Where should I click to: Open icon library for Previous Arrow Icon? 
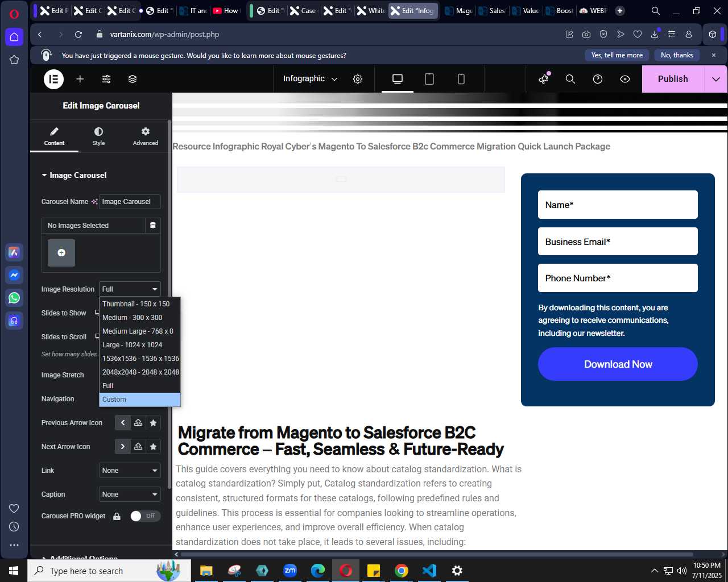point(153,423)
